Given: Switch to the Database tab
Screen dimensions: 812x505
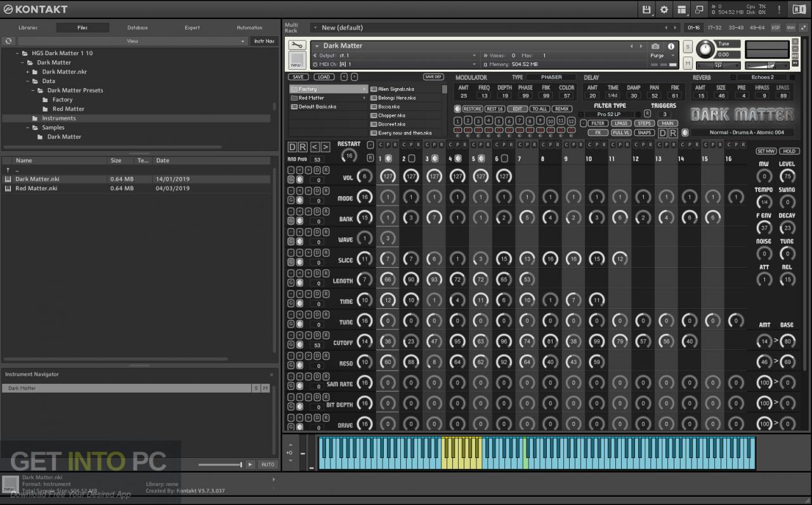Looking at the screenshot, I should click(x=138, y=28).
